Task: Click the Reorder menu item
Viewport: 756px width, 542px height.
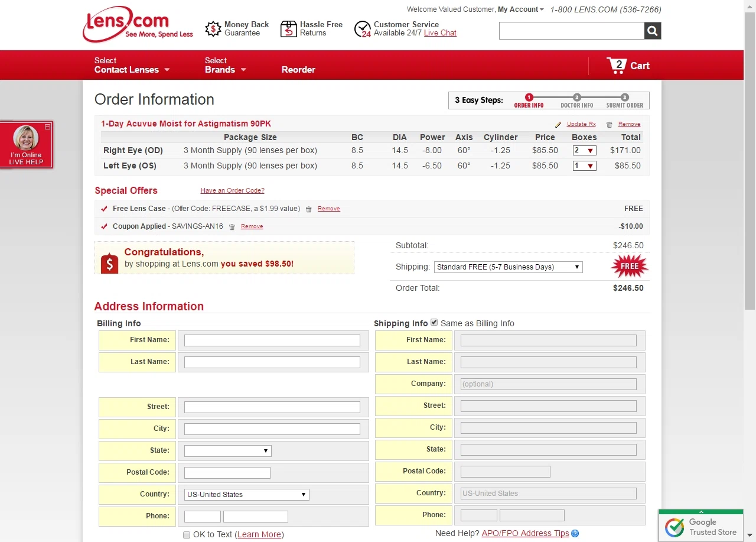Action: point(298,69)
